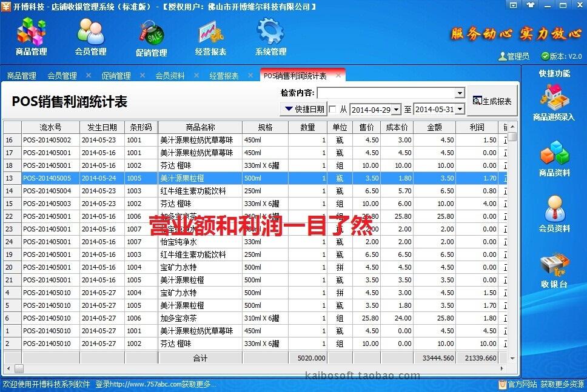Expand the 检索内容 combo box dropdown
587x392 pixels.
point(460,93)
